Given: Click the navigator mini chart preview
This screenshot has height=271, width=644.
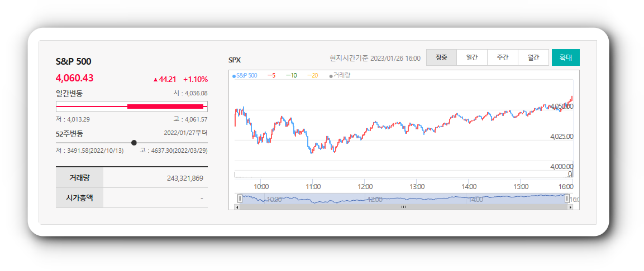Looking at the screenshot, I should pos(403,199).
